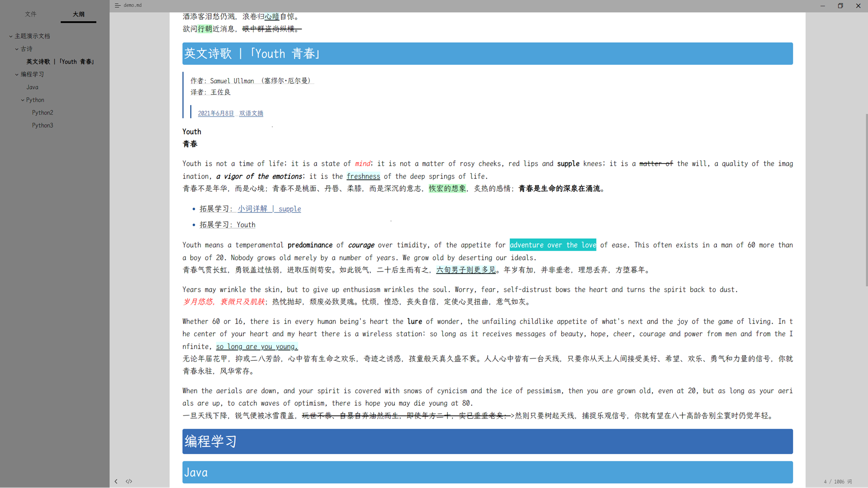
Task: Click the Java heading banner
Action: [488, 472]
